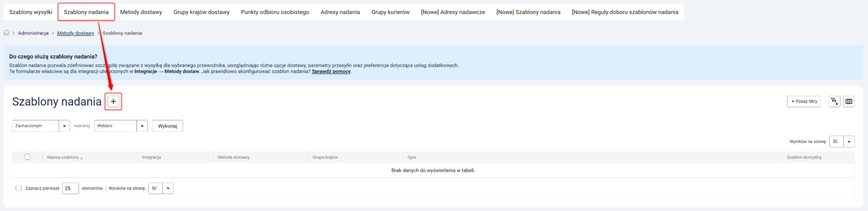Screen dimensions: 868x211
Task: Show filters with Pokaż filtry button
Action: tap(803, 102)
